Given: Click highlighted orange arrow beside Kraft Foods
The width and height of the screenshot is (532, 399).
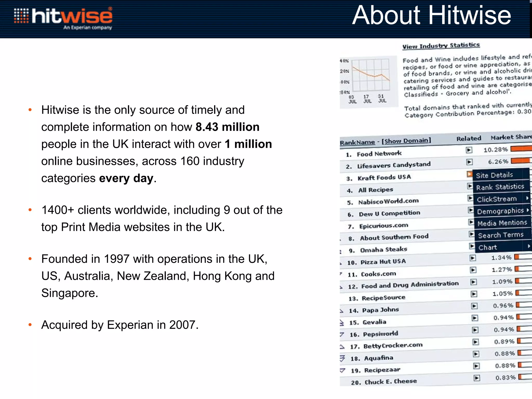Looking at the screenshot, I should (469, 174).
